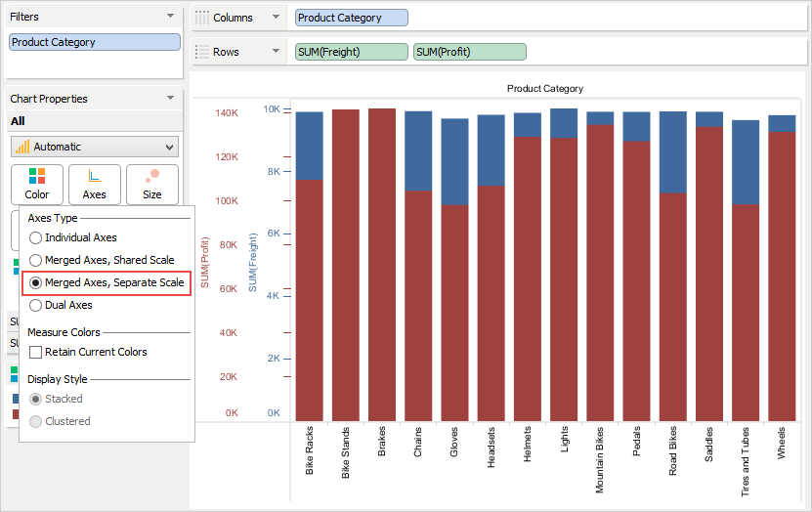Viewport: 812px width, 512px height.
Task: Click the SUM(Freight) axis title
Action: (x=252, y=263)
